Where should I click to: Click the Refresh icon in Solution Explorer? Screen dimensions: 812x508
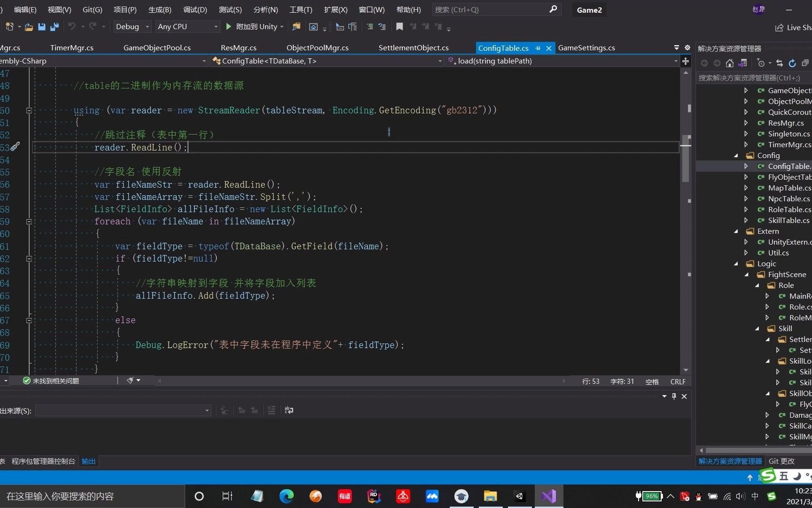click(792, 63)
